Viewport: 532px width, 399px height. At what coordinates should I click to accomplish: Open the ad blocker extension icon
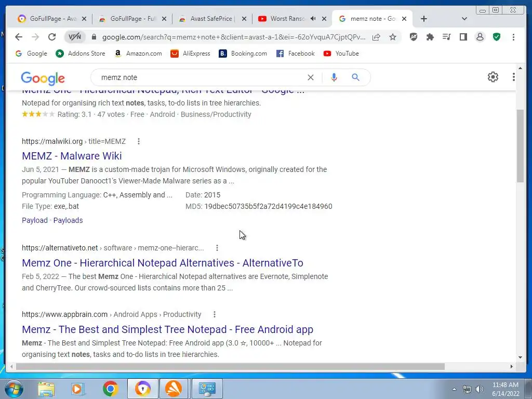click(x=414, y=37)
